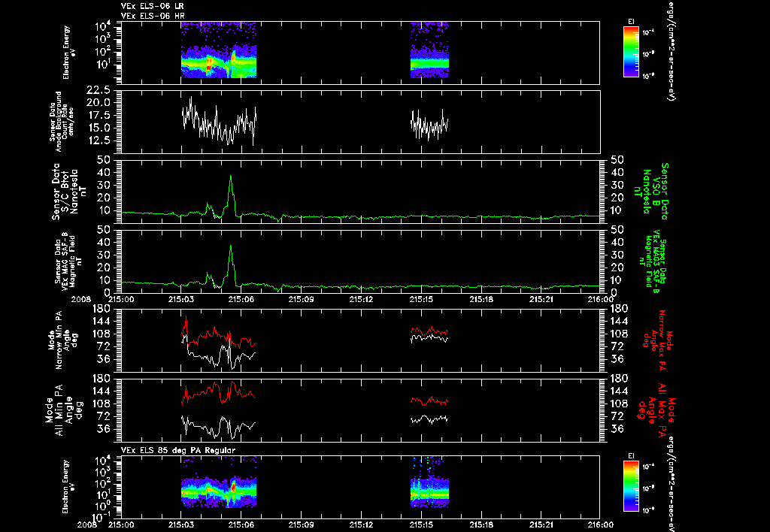
Task: Click the 38 nT peak in S/C Btot plot
Action: [x=231, y=177]
